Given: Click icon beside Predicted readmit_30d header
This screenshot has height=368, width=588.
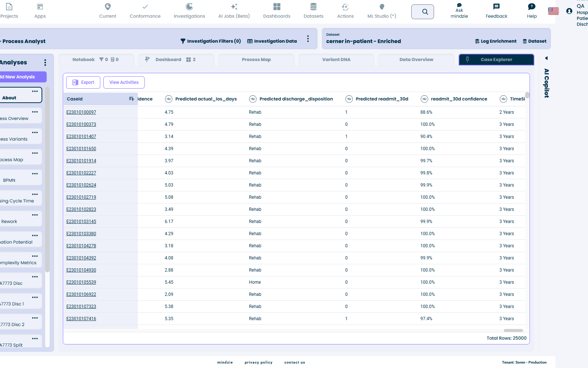Looking at the screenshot, I should 349,99.
